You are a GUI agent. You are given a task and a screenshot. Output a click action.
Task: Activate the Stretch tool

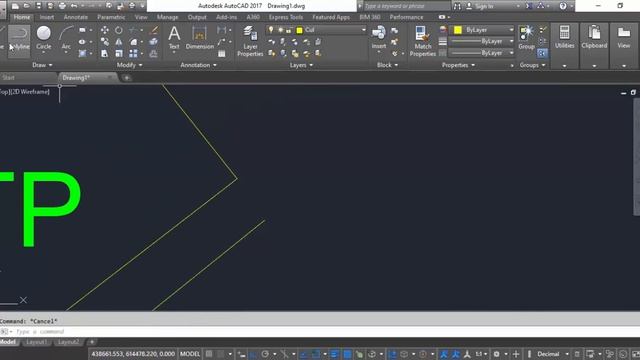tap(104, 53)
